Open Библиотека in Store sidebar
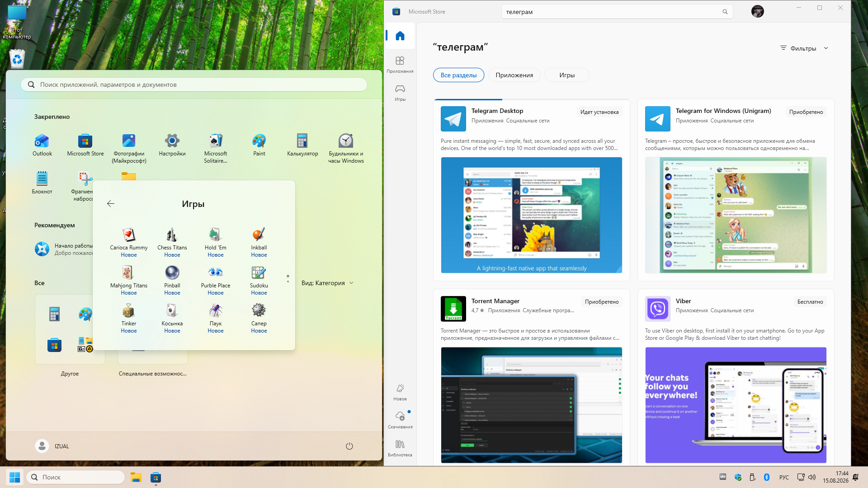The width and height of the screenshot is (868, 488). [x=400, y=448]
